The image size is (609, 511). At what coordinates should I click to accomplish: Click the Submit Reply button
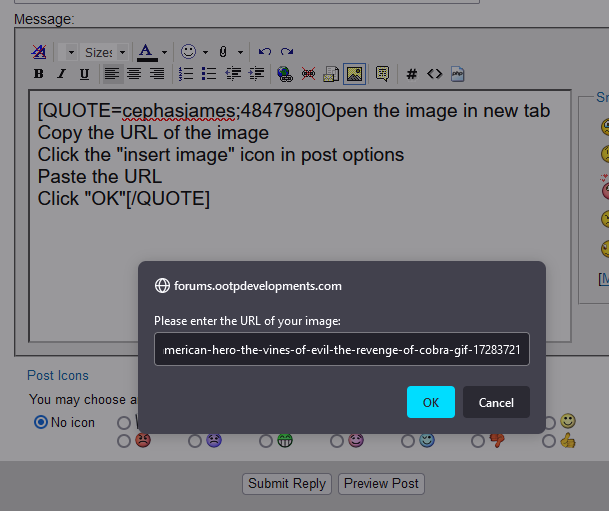287,483
